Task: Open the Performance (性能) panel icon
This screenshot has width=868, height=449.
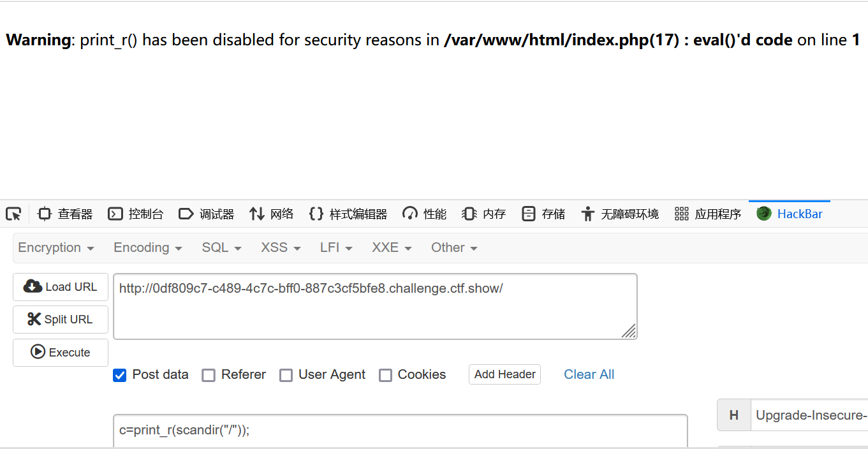Action: (410, 214)
